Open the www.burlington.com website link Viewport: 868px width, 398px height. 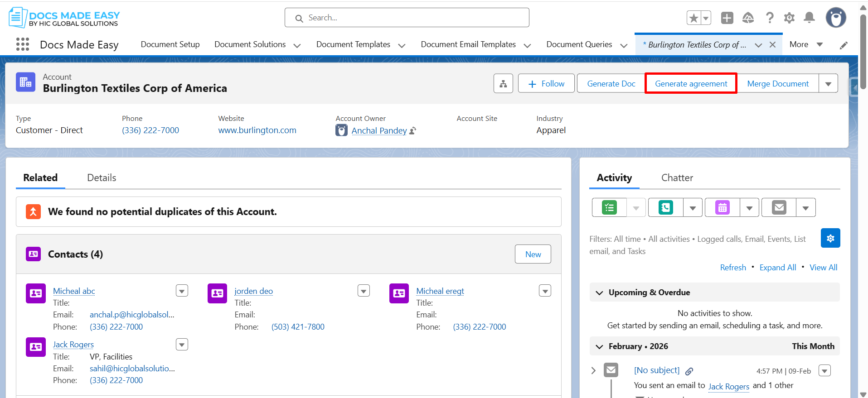pos(257,130)
